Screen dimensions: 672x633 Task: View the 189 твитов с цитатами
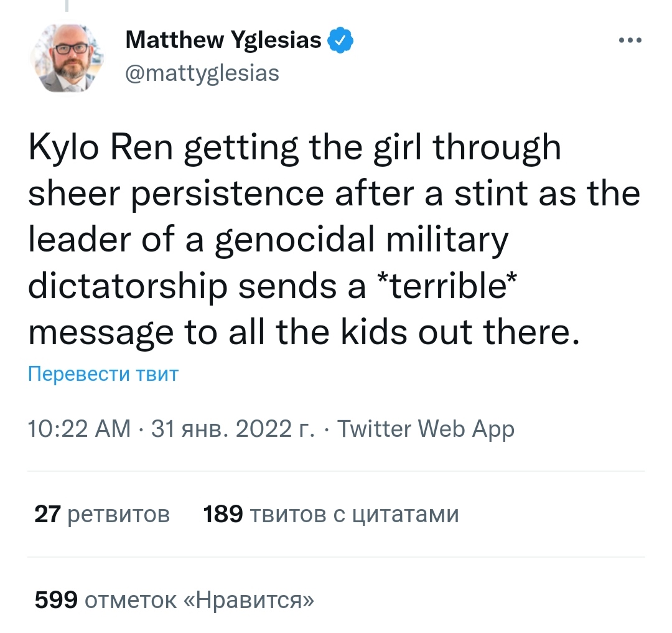click(331, 514)
